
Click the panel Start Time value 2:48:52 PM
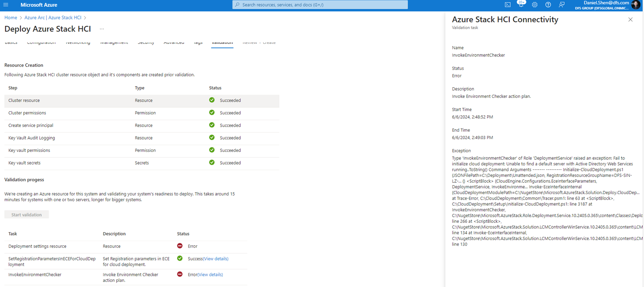click(x=472, y=117)
